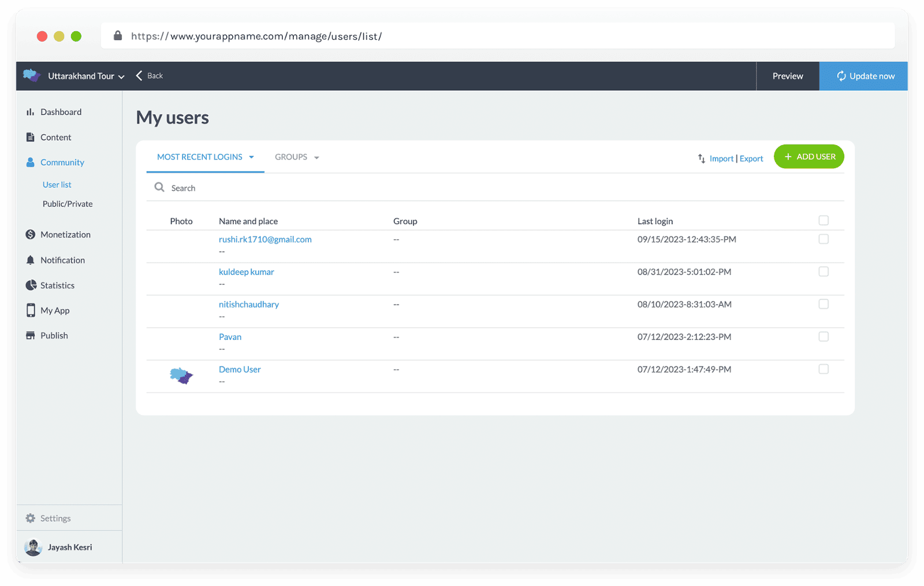The height and width of the screenshot is (586, 924).
Task: Open Settings via the gear icon
Action: (31, 518)
